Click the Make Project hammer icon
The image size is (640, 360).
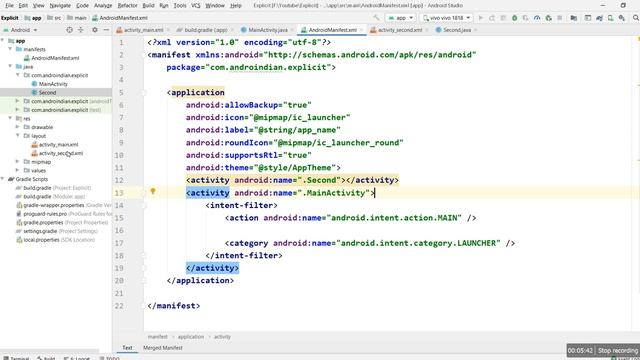(376, 18)
